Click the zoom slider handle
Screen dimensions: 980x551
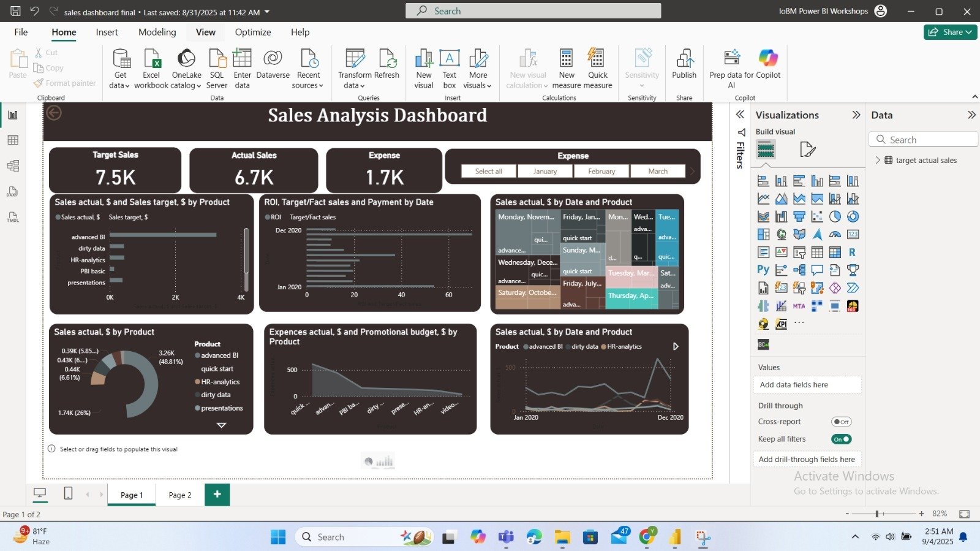(877, 514)
